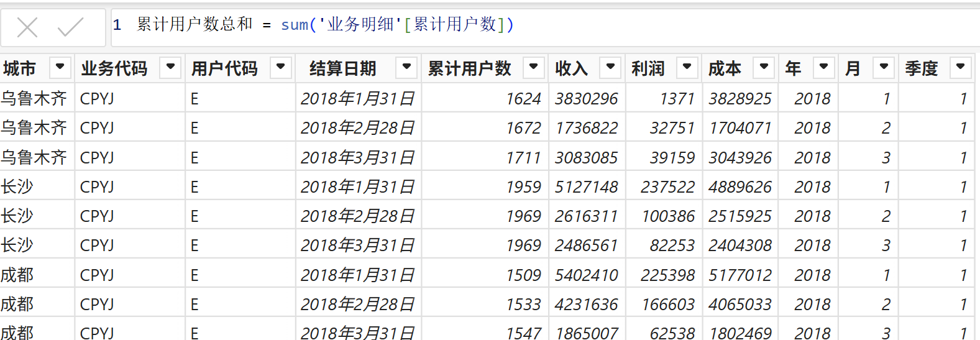Commit the formula with the checkmark icon
Viewport: 980px width, 340px height.
point(70,27)
